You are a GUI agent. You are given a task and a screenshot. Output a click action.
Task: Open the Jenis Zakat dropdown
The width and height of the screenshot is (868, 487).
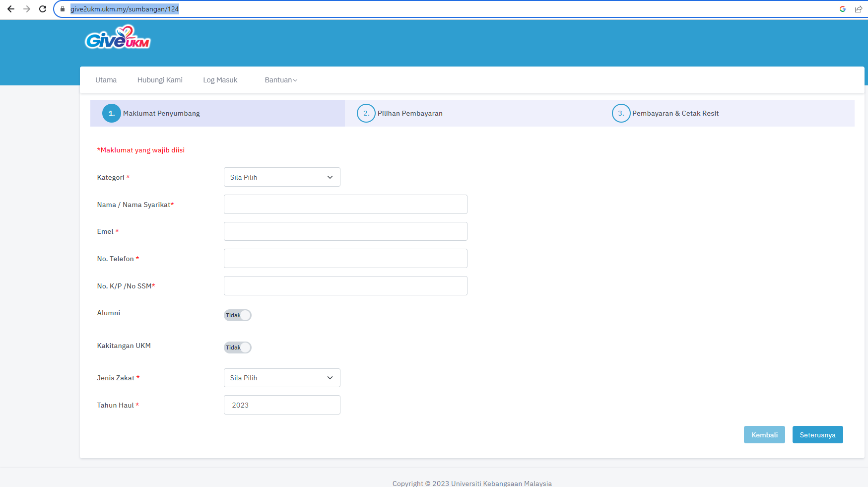pos(282,378)
